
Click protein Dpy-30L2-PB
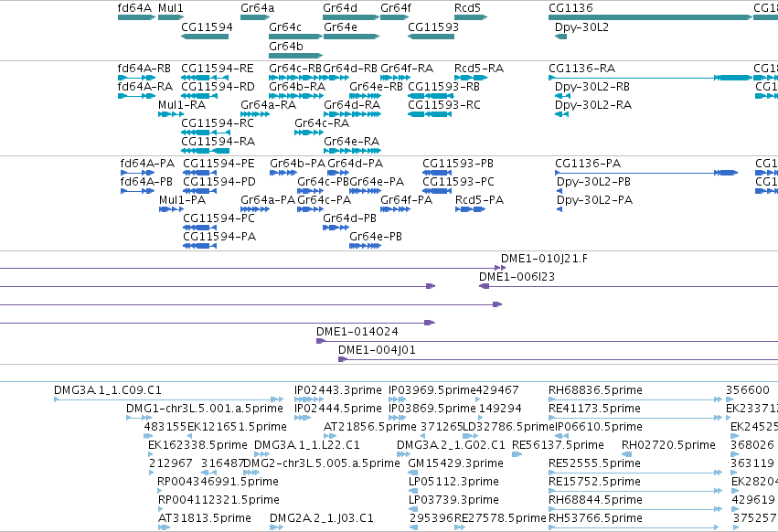click(x=593, y=182)
